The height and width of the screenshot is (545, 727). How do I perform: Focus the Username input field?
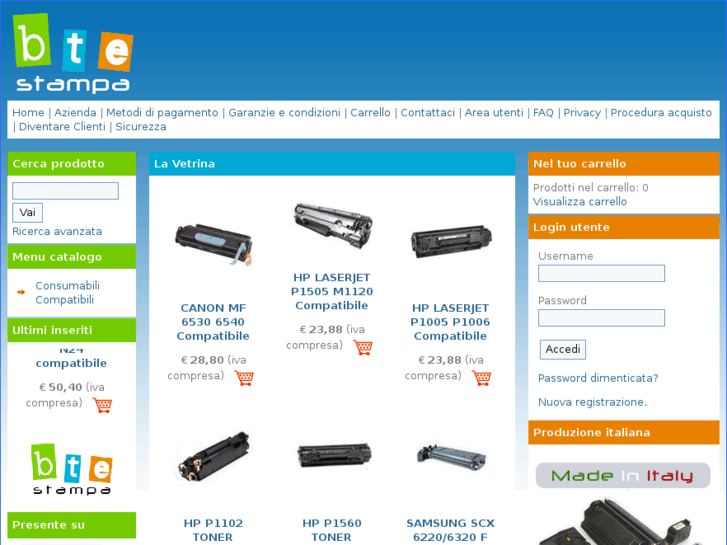[x=601, y=273]
